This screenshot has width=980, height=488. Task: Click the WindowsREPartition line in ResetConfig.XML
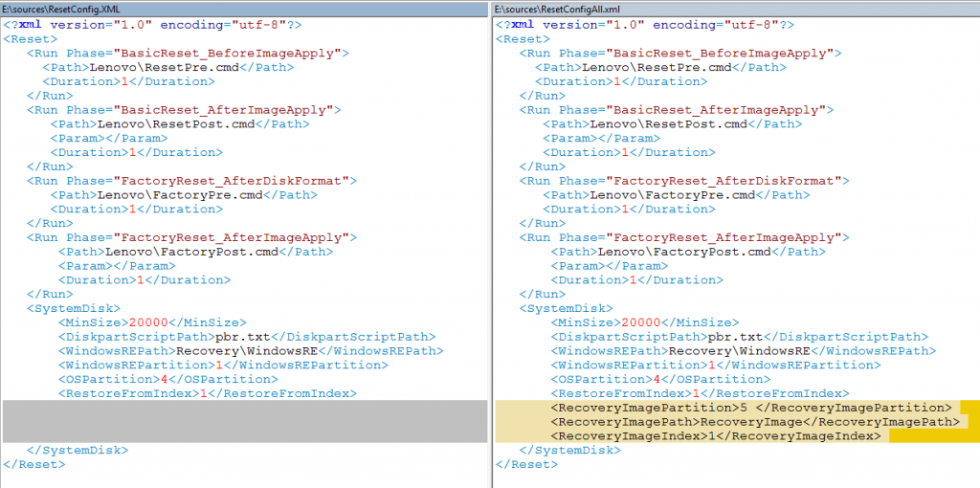(x=224, y=365)
